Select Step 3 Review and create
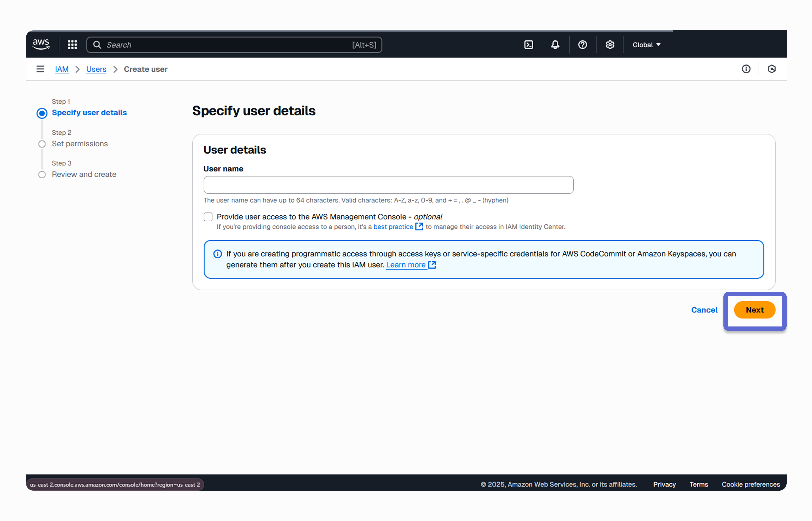812x521 pixels. coord(84,174)
